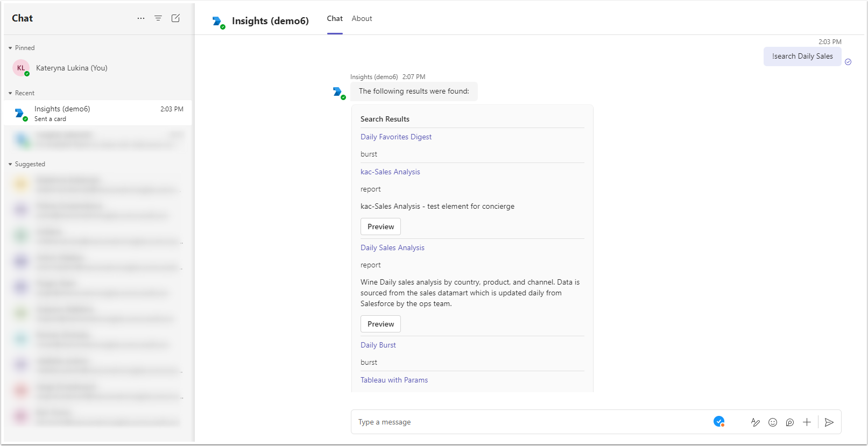Viewport: 868px width, 446px height.
Task: Click the plus icon for more actions
Action: (807, 422)
